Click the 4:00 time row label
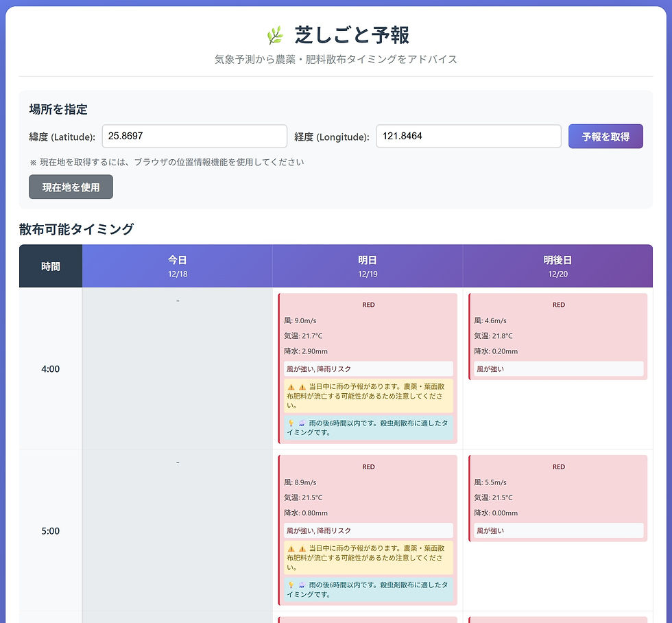This screenshot has height=623, width=672. point(49,368)
